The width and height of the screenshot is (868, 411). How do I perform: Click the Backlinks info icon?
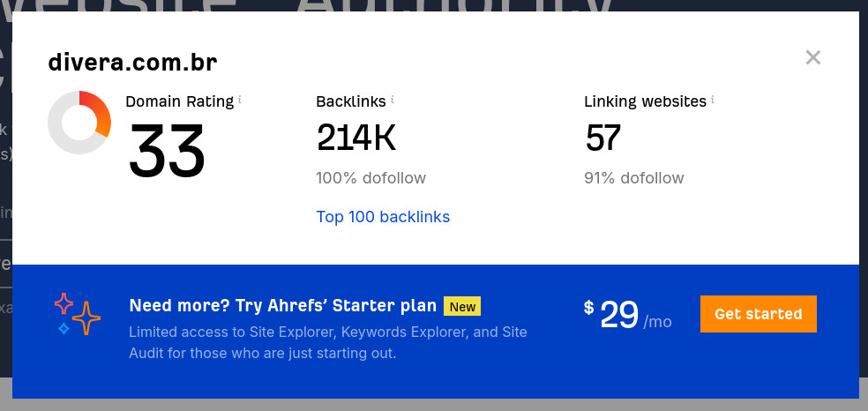click(392, 101)
